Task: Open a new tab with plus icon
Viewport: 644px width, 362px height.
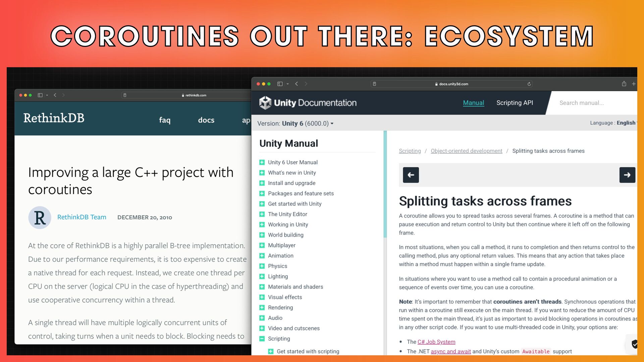Action: [633, 84]
